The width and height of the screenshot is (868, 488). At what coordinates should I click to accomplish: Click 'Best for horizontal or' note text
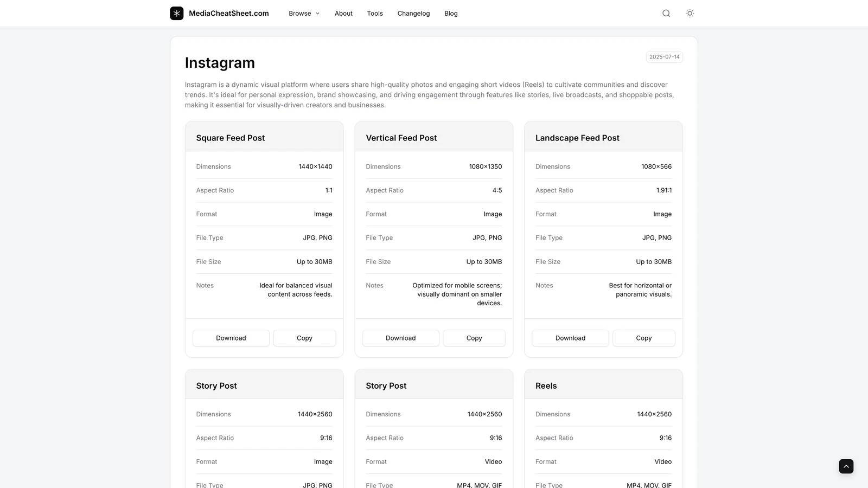pos(640,285)
